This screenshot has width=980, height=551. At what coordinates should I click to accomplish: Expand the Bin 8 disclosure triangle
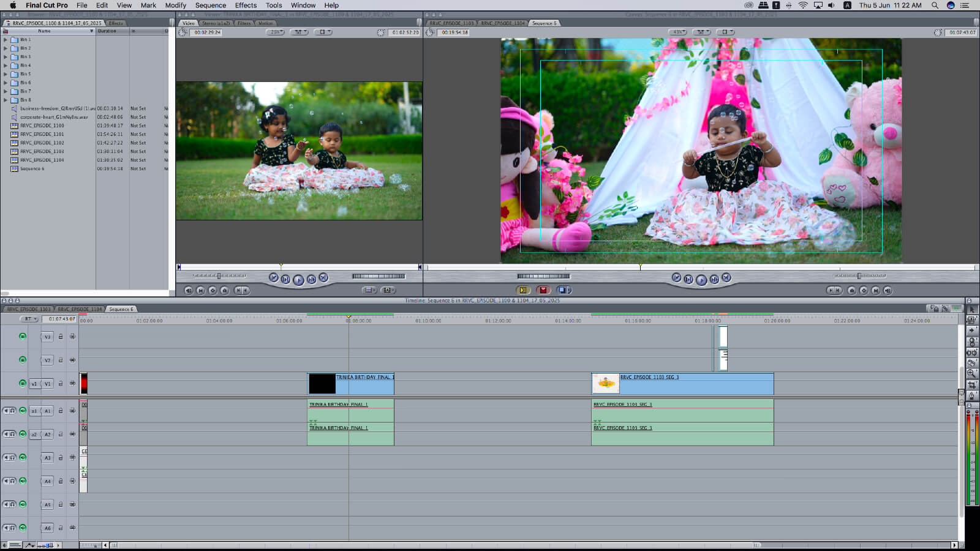(x=6, y=100)
